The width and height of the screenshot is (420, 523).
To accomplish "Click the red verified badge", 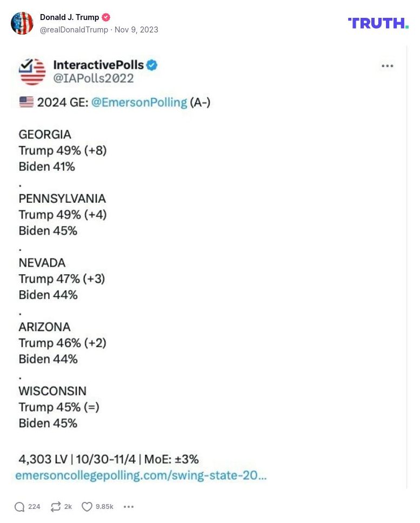I will point(106,17).
